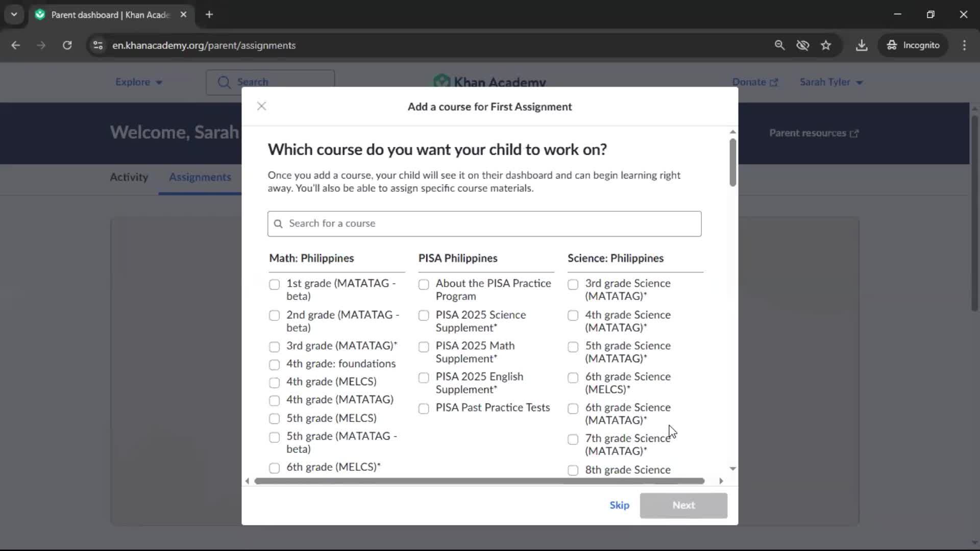The width and height of the screenshot is (980, 551).
Task: Click the browser back arrow
Action: tap(16, 45)
